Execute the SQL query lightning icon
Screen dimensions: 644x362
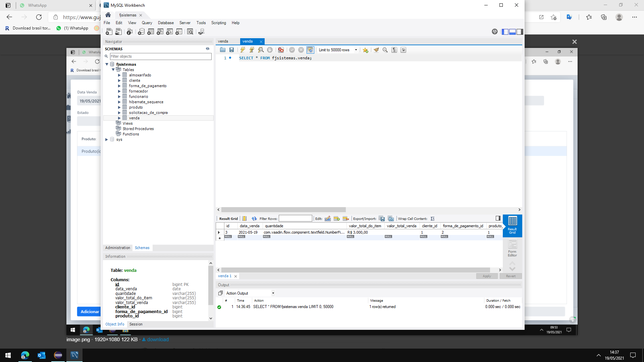(x=243, y=50)
